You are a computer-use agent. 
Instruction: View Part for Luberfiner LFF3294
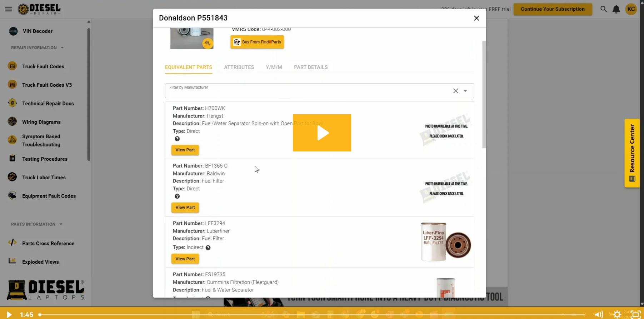point(185,259)
